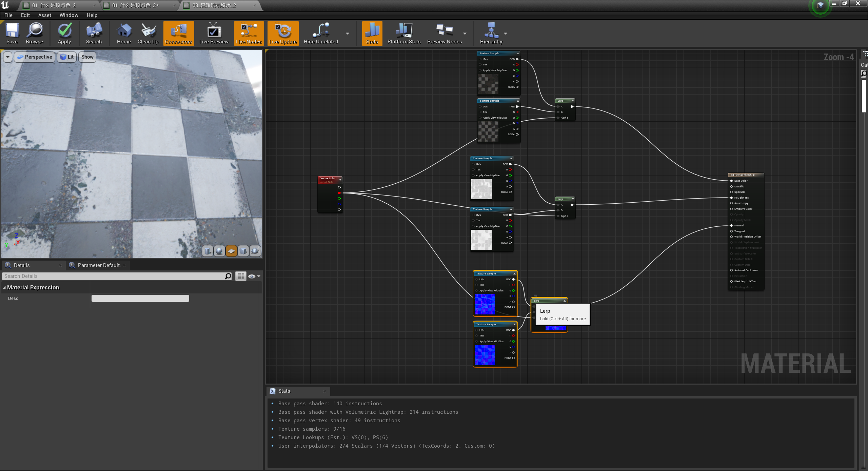
Task: Open the graph Search tool
Action: point(94,33)
